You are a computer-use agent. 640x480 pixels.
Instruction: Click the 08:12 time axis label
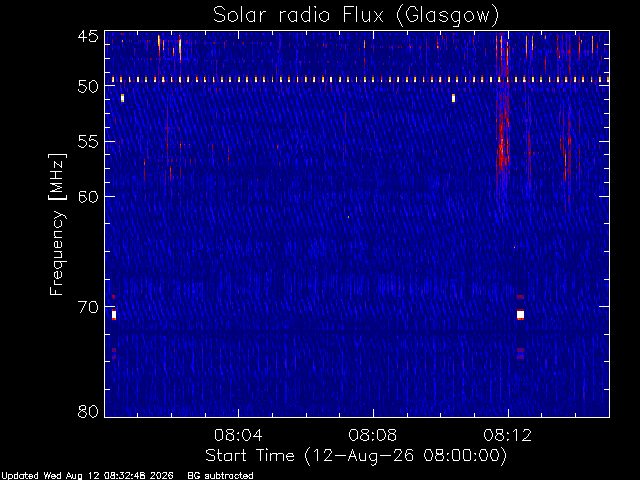508,435
